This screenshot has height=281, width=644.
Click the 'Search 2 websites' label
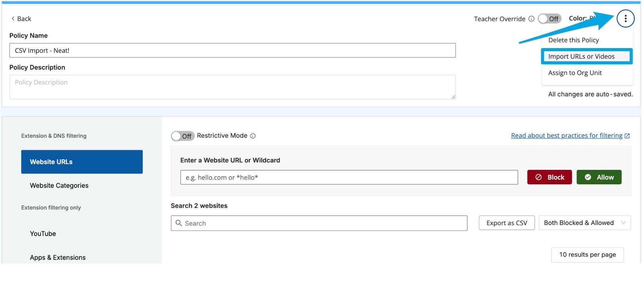point(199,206)
